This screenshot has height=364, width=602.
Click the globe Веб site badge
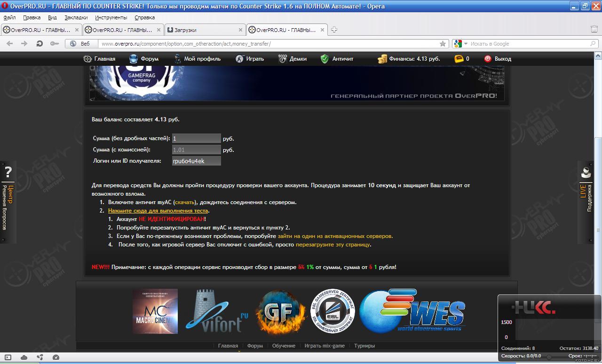point(80,44)
